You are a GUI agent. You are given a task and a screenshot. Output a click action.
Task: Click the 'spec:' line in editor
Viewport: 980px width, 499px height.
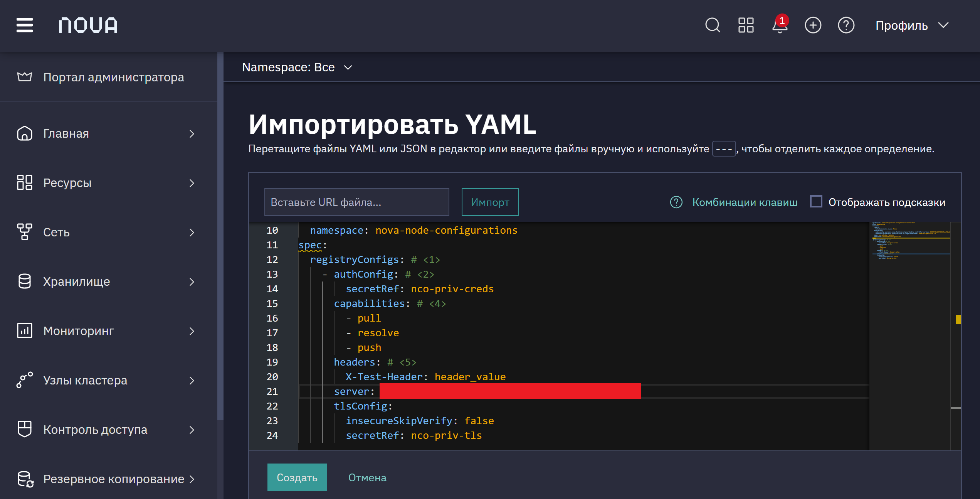tap(313, 245)
